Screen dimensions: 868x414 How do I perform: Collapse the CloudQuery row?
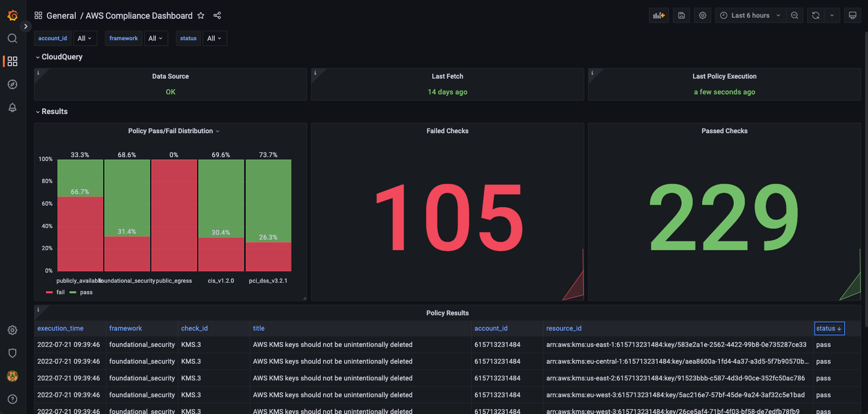point(62,57)
